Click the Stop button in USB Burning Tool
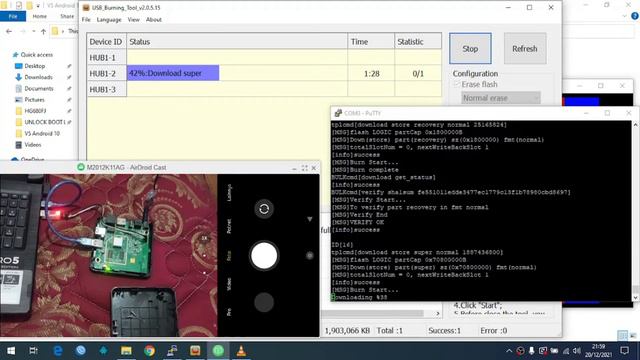The image size is (640, 360). point(470,49)
